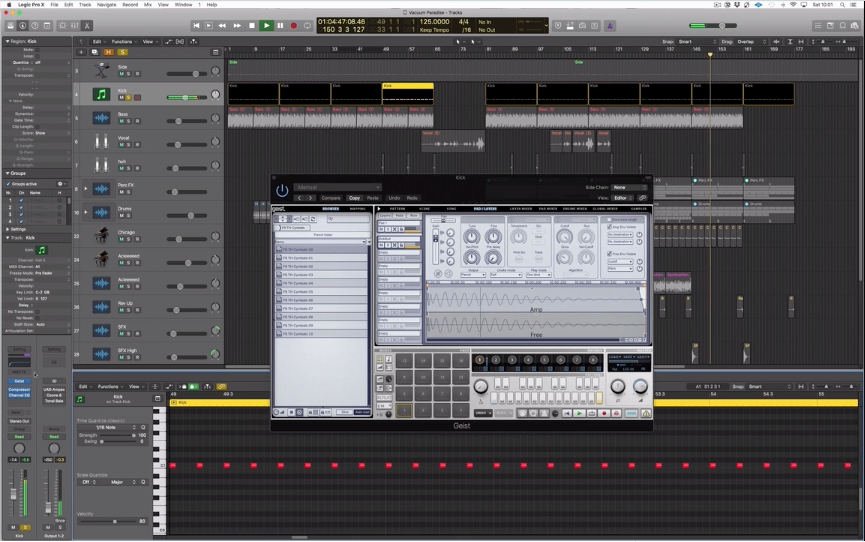Open the Mix menu in the menu bar
Image resolution: width=865 pixels, height=542 pixels.
[x=148, y=4]
